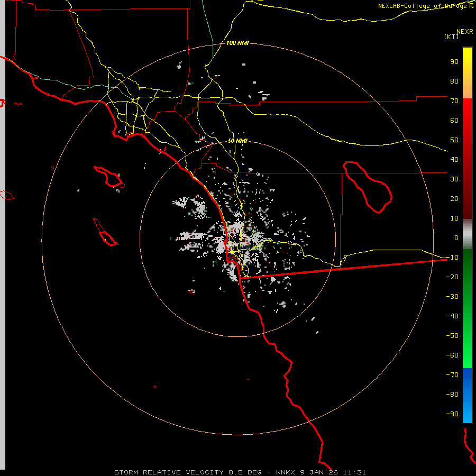Image resolution: width=476 pixels, height=476 pixels.
Task: Select the -50 knot scale label
Action: tap(452, 335)
